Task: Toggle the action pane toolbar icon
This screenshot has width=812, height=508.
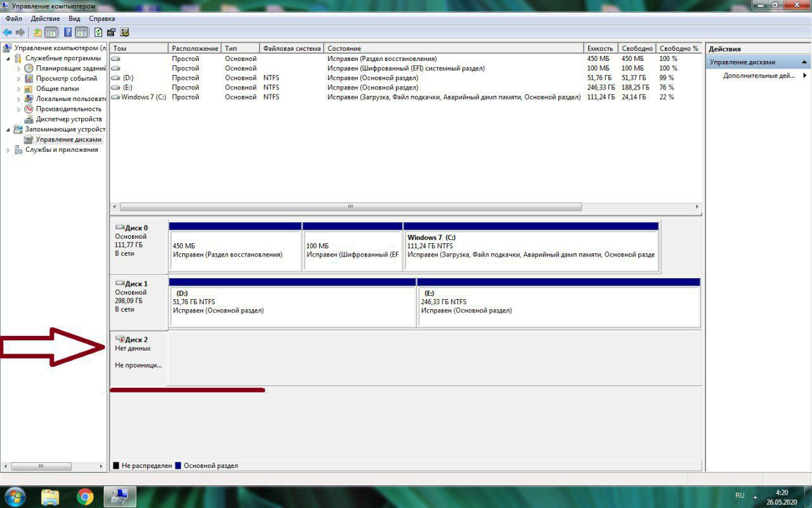Action: [x=81, y=32]
